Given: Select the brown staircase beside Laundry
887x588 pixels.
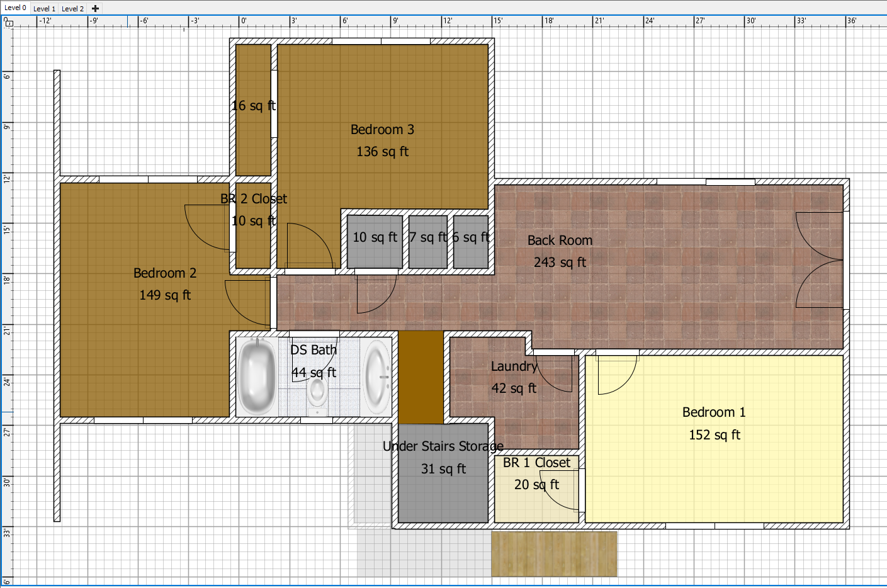Looking at the screenshot, I should click(x=421, y=377).
